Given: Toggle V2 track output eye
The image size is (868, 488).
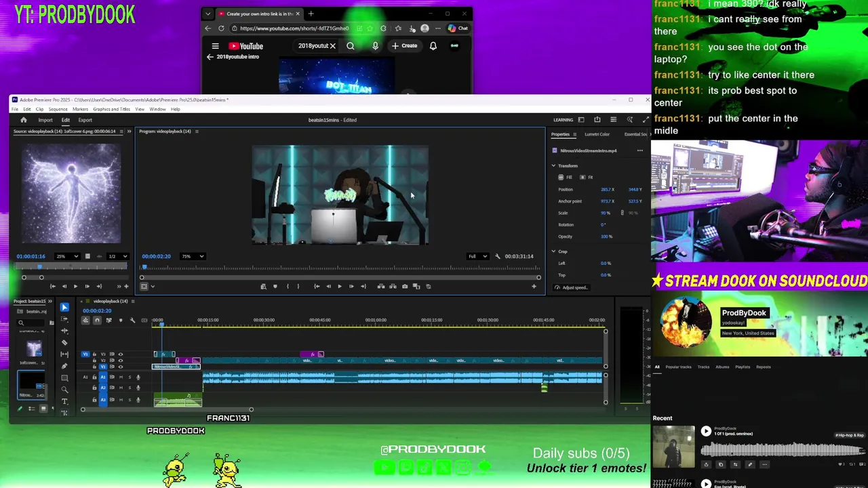Looking at the screenshot, I should click(121, 360).
